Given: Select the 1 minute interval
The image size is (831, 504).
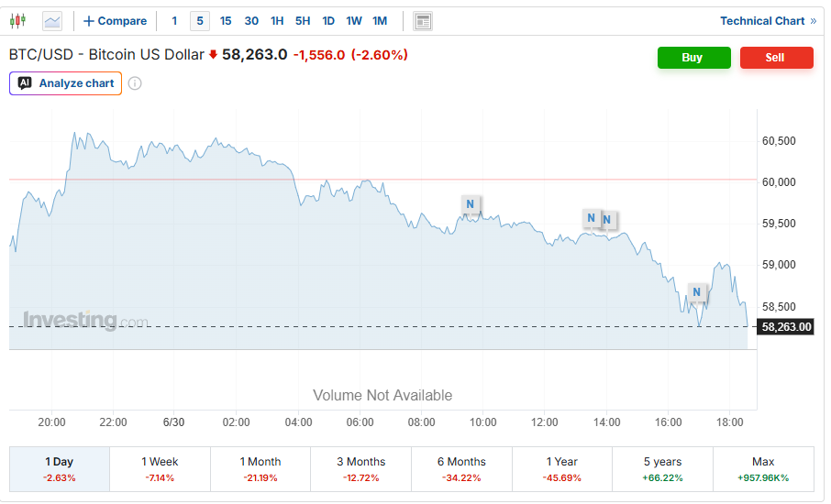Looking at the screenshot, I should click(x=174, y=21).
